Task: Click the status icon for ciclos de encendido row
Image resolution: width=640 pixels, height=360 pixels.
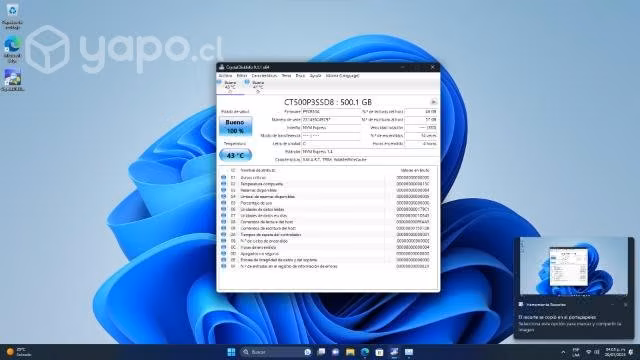Action: pyautogui.click(x=223, y=241)
